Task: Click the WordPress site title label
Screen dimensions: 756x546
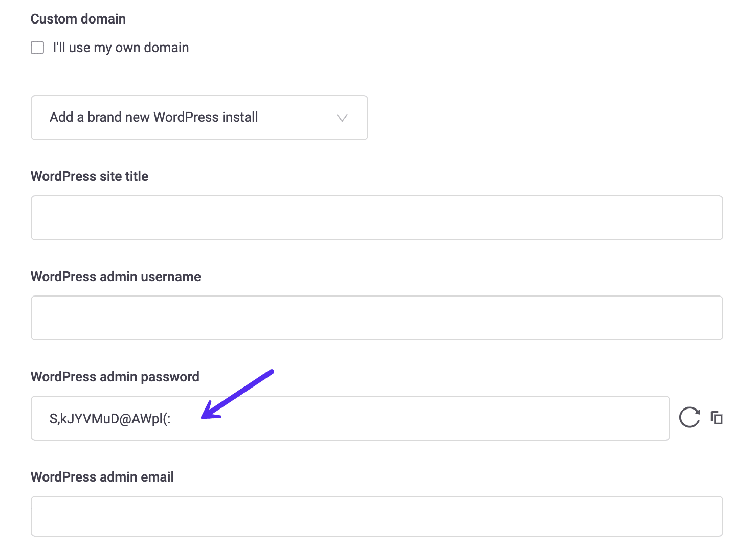Action: coord(90,176)
